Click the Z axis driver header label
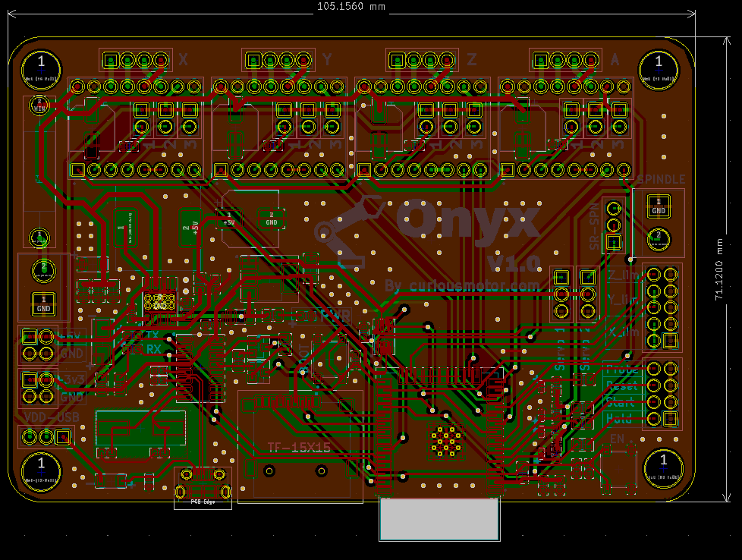The height and width of the screenshot is (560, 742). pyautogui.click(x=470, y=60)
